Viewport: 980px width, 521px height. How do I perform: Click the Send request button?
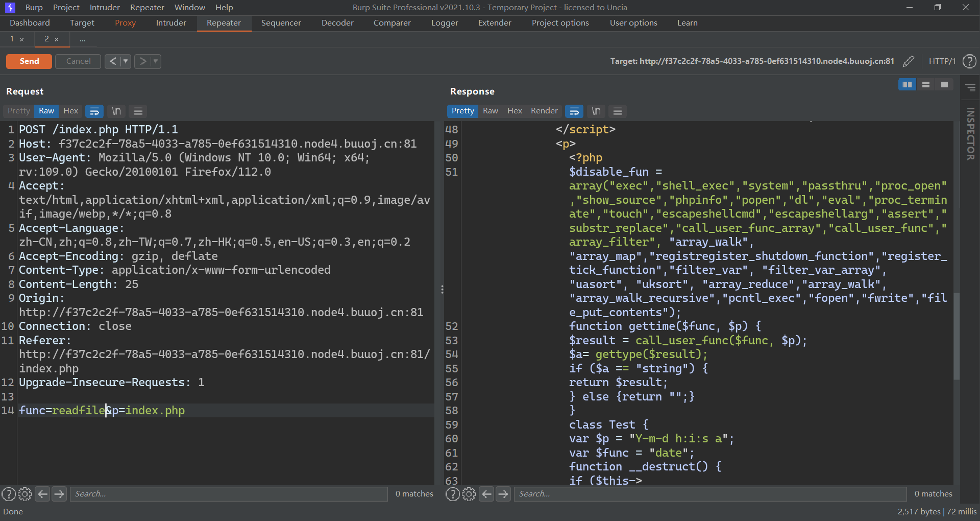(x=29, y=61)
